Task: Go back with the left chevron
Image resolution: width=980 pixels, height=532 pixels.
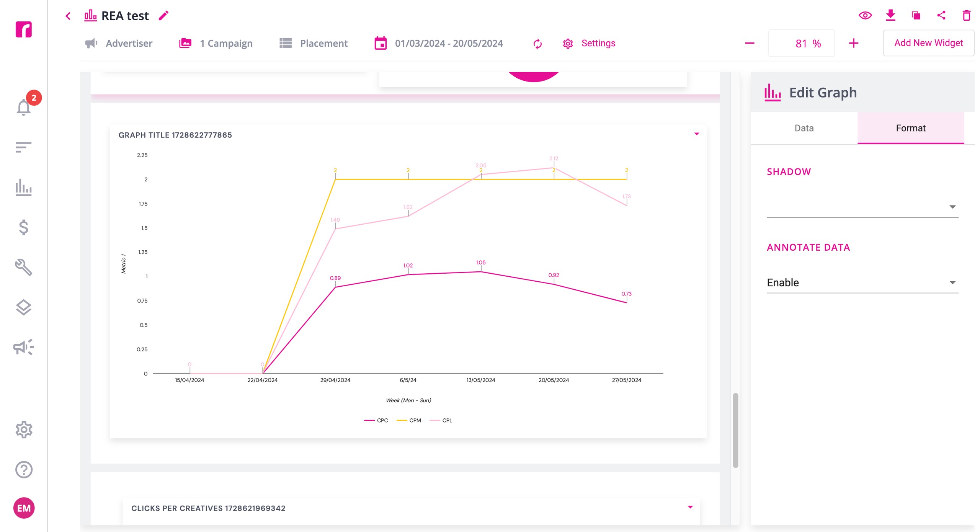Action: pyautogui.click(x=68, y=16)
